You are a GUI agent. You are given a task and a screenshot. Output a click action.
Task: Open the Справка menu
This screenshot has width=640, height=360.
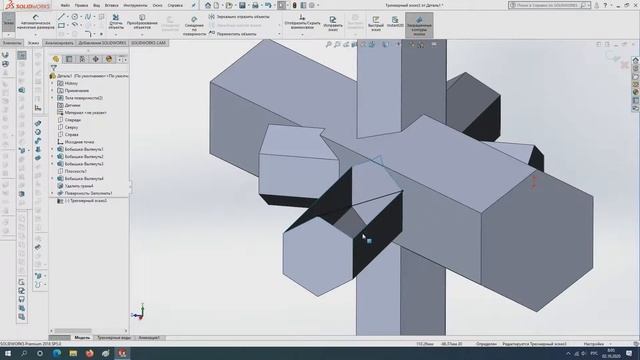point(175,6)
